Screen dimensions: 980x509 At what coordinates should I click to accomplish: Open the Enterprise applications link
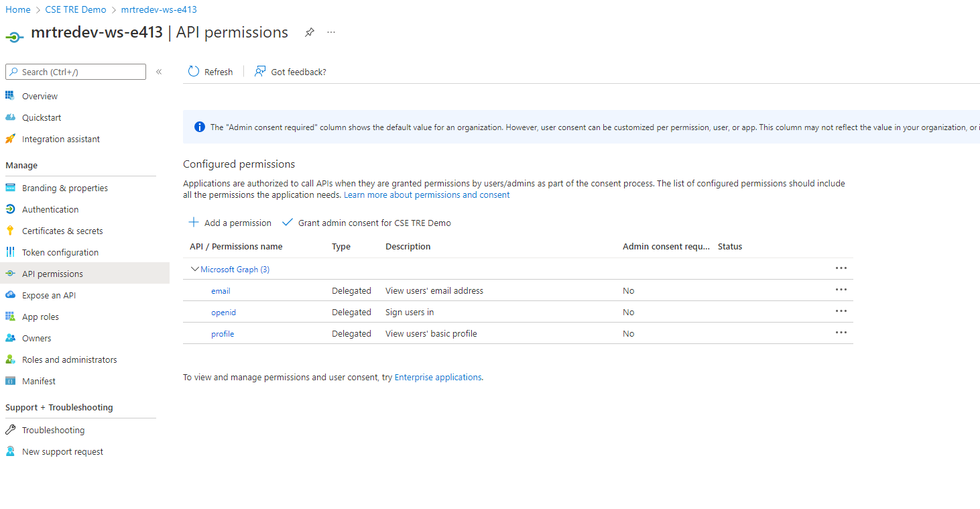tap(438, 376)
